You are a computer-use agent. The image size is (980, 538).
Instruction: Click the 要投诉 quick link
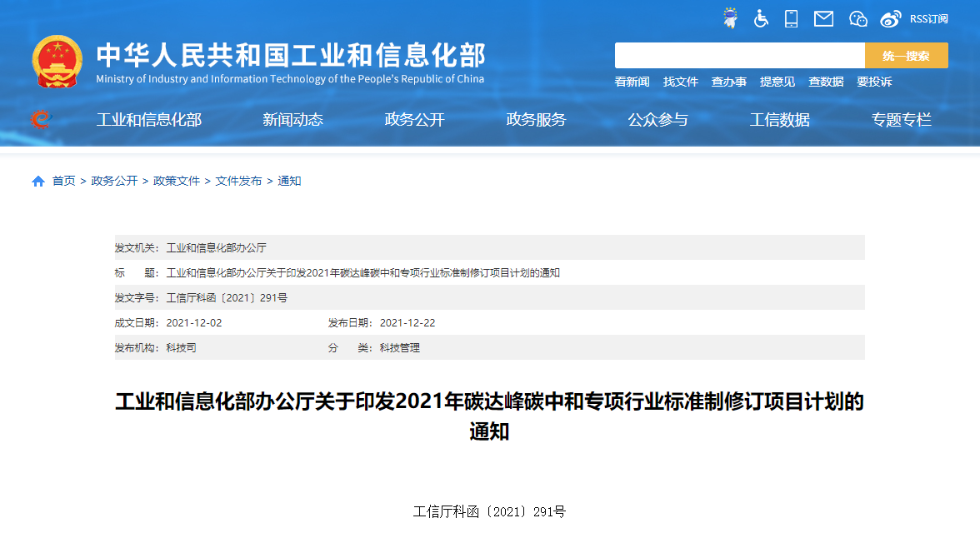874,82
